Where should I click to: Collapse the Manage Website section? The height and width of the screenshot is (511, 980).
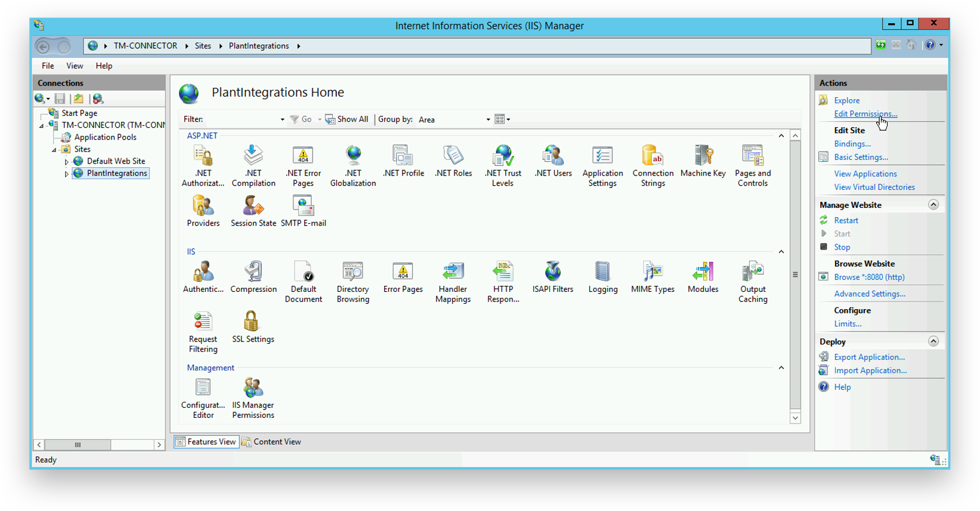tap(933, 205)
